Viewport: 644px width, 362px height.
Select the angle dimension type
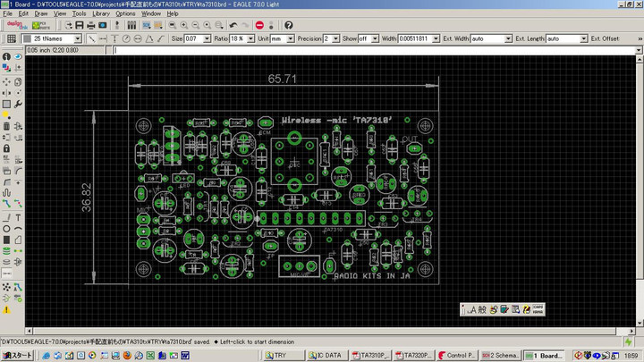pos(151,39)
